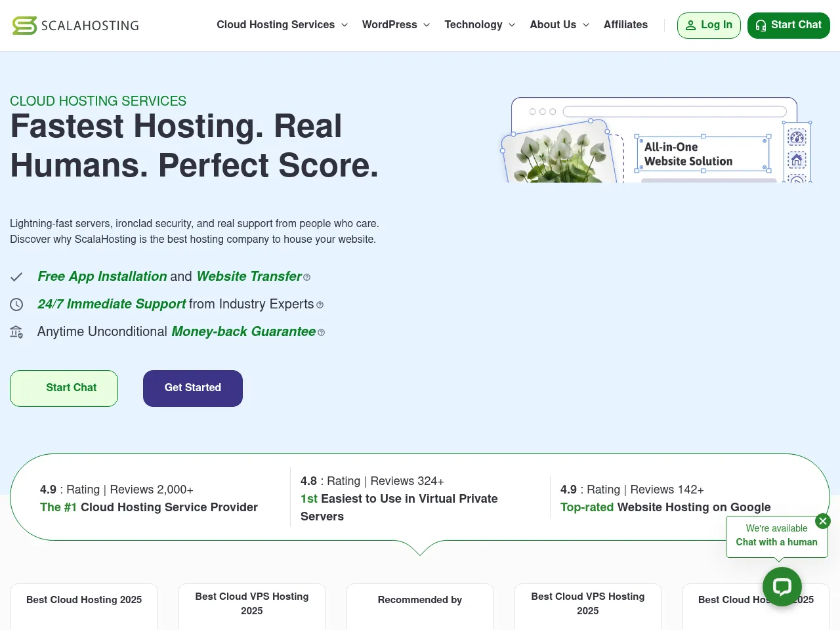Click the info icon after Website Transfer
This screenshot has width=840, height=630.
pos(306,277)
